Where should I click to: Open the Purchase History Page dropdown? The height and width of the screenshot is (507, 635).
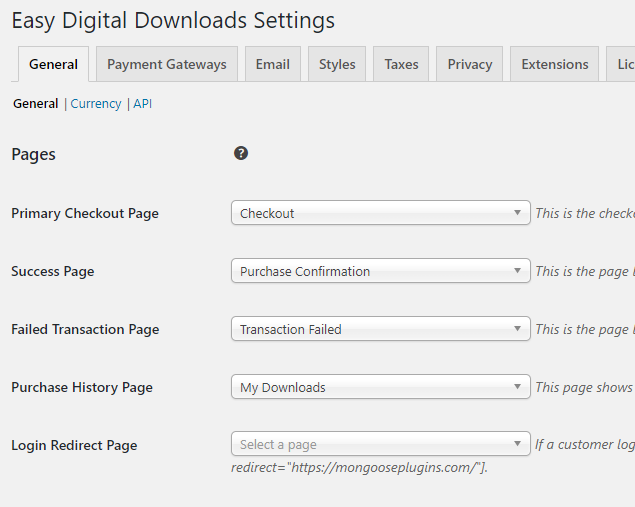pyautogui.click(x=380, y=387)
